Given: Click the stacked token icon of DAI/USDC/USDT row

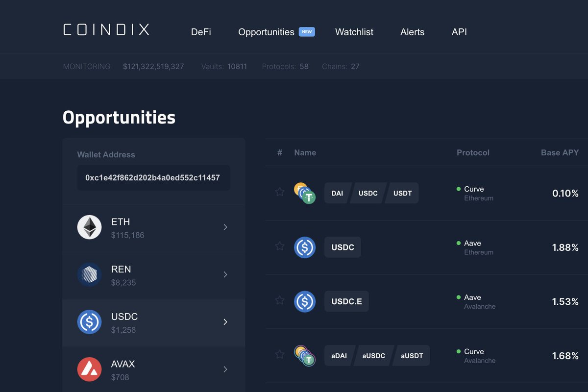Looking at the screenshot, I should click(x=305, y=193).
